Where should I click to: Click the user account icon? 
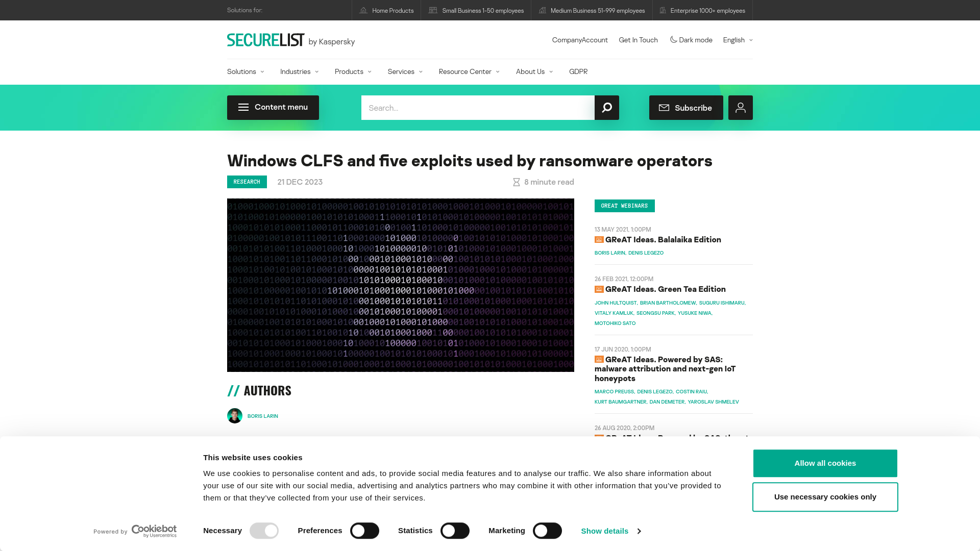741,108
